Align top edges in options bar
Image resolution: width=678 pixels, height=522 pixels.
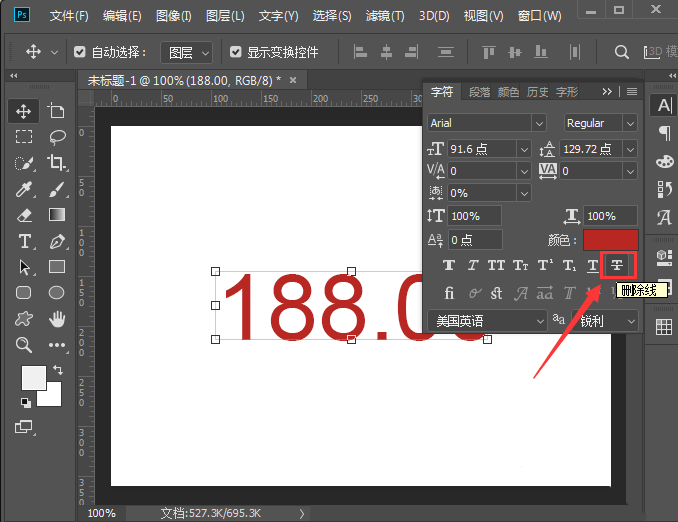489,52
